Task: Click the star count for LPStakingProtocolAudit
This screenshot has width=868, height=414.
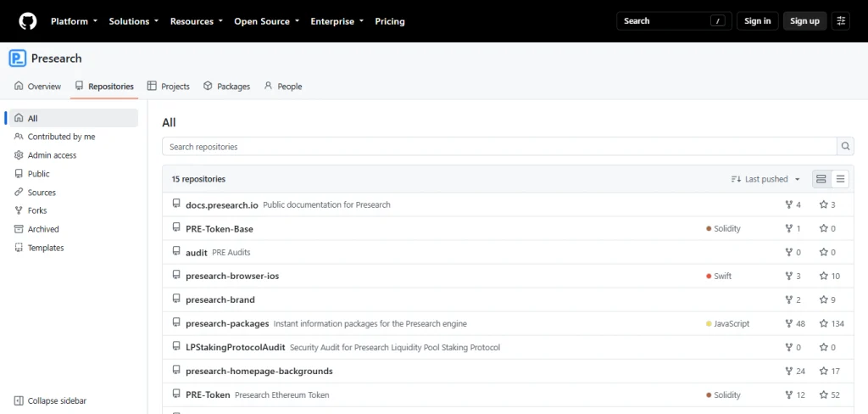Action: pos(827,348)
